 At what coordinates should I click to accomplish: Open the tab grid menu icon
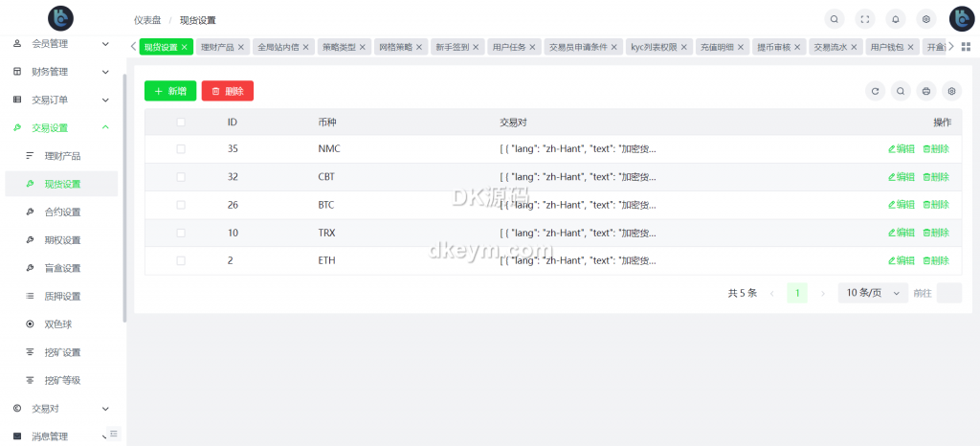pyautogui.click(x=966, y=46)
